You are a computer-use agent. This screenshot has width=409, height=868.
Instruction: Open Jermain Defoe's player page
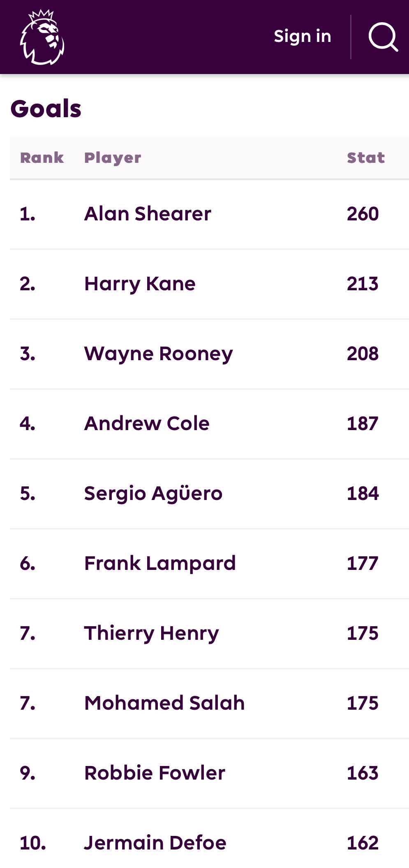pyautogui.click(x=155, y=843)
